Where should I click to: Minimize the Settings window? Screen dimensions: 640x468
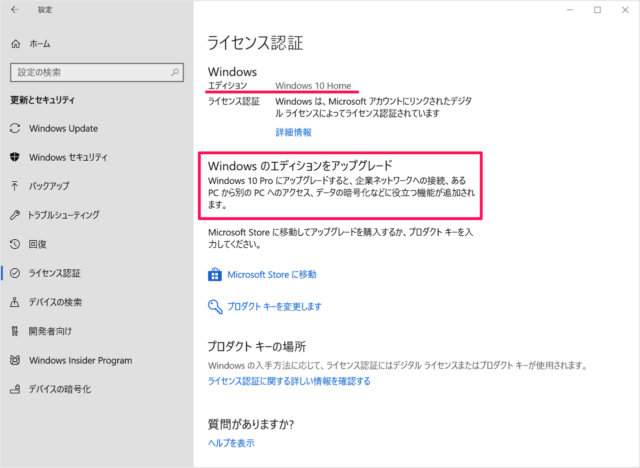pyautogui.click(x=570, y=10)
